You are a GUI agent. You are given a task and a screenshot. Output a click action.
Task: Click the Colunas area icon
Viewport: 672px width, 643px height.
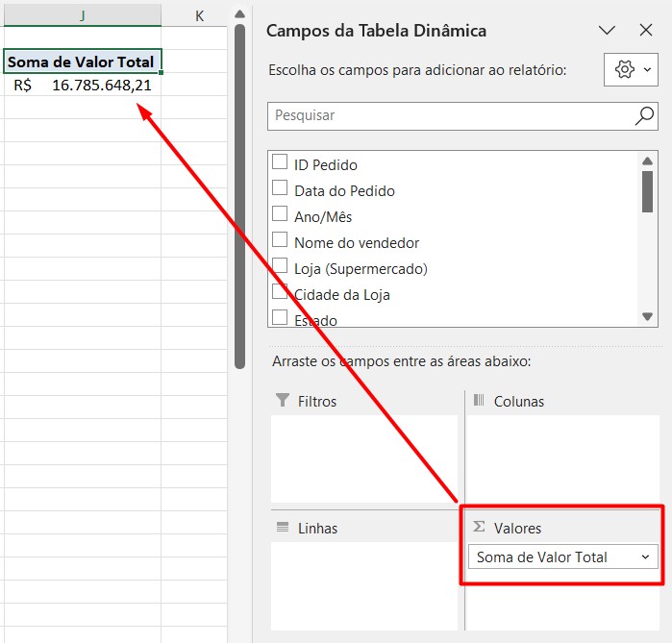(479, 401)
